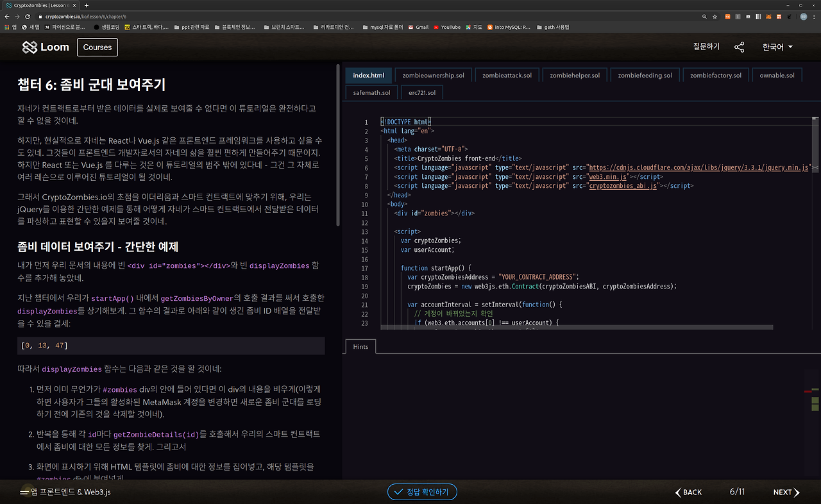The height and width of the screenshot is (504, 821).
Task: Click the 질문하기 link
Action: [706, 47]
